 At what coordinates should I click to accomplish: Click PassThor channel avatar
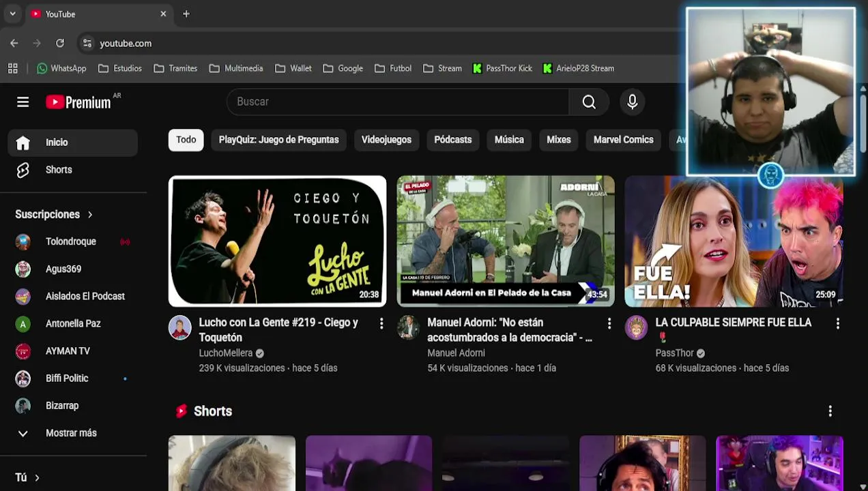pos(637,328)
